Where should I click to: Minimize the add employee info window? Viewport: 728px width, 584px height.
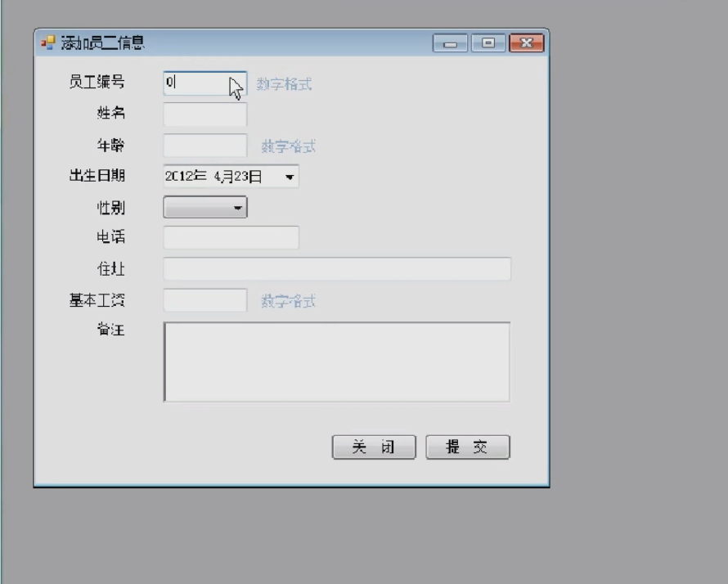click(450, 43)
